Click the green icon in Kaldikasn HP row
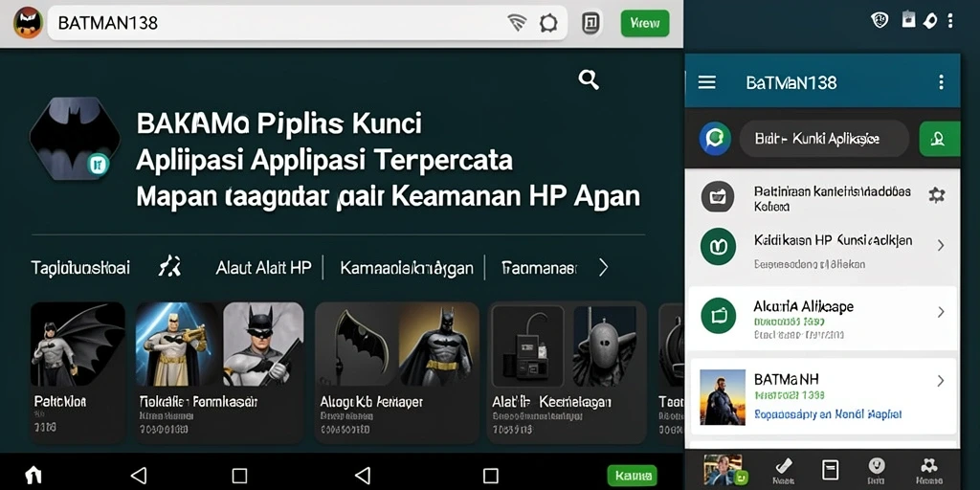The width and height of the screenshot is (980, 490). tap(718, 246)
